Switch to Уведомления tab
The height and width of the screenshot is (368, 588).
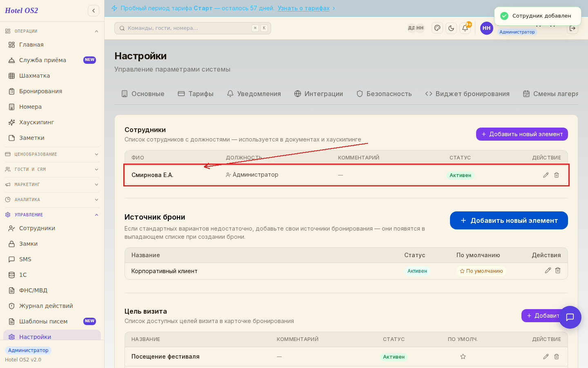click(x=254, y=94)
